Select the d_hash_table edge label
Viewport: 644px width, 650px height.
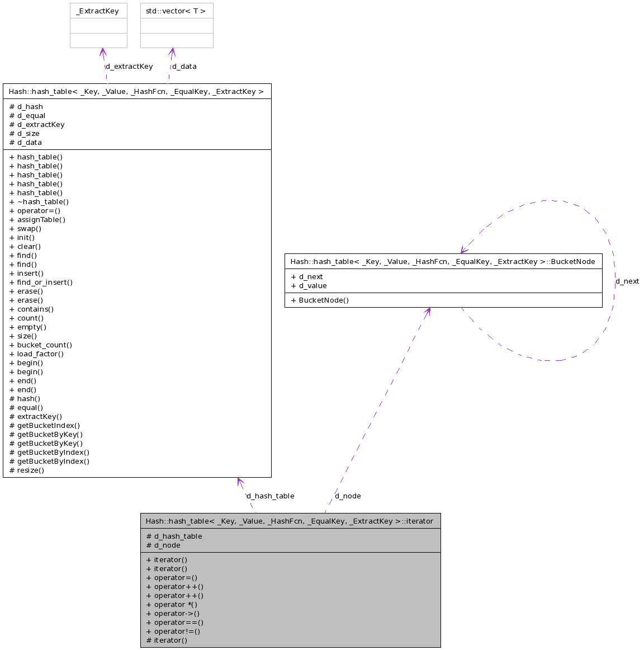click(x=270, y=496)
